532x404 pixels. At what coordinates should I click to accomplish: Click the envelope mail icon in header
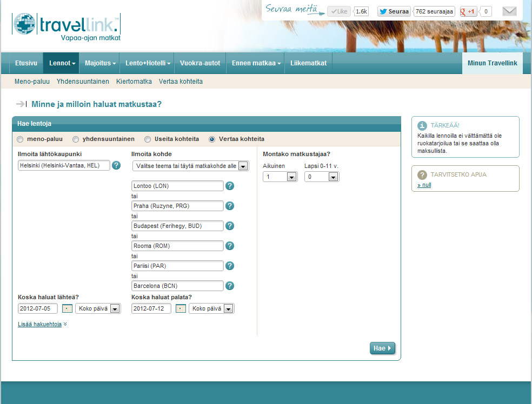[509, 11]
